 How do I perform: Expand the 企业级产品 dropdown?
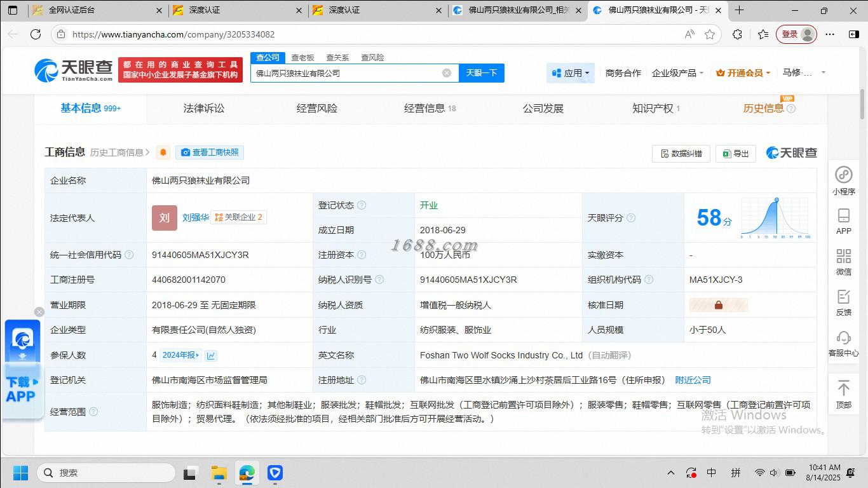(x=677, y=73)
